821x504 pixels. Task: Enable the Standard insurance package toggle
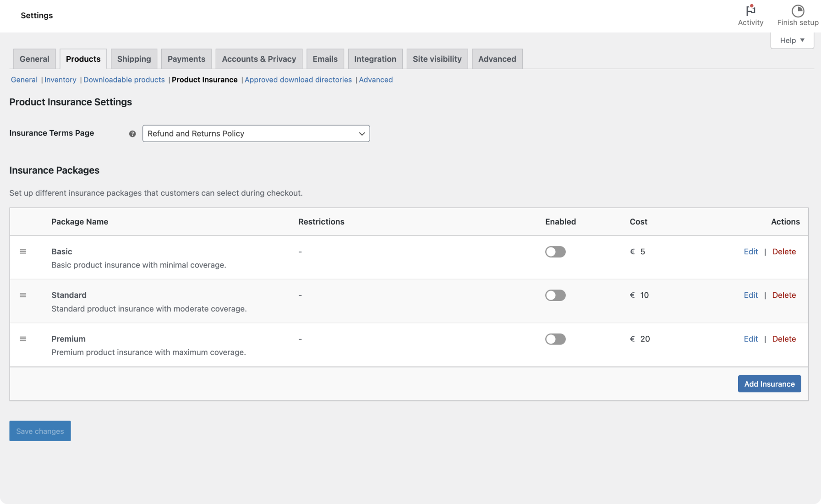tap(555, 295)
